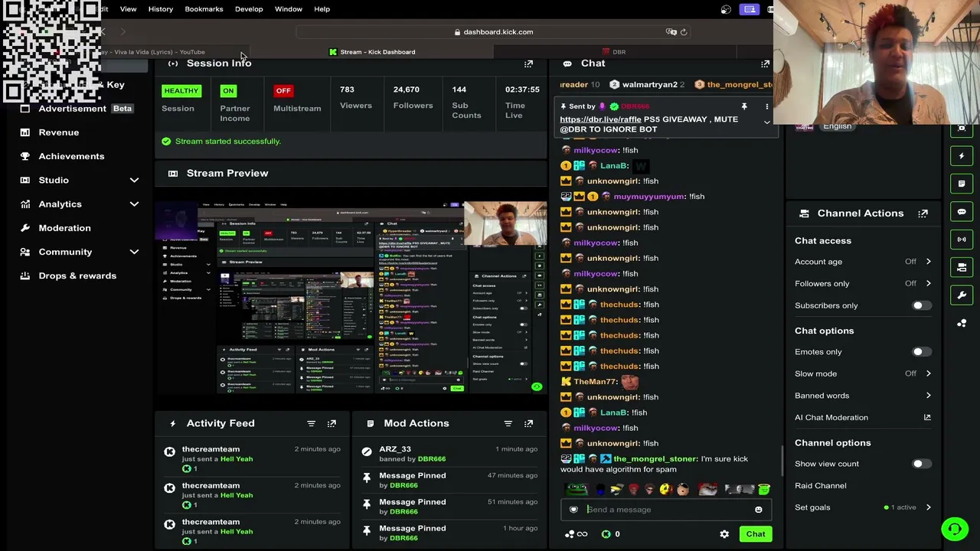Screen dimensions: 980x551
Task: Click the channel points icon below chat
Action: 576,534
